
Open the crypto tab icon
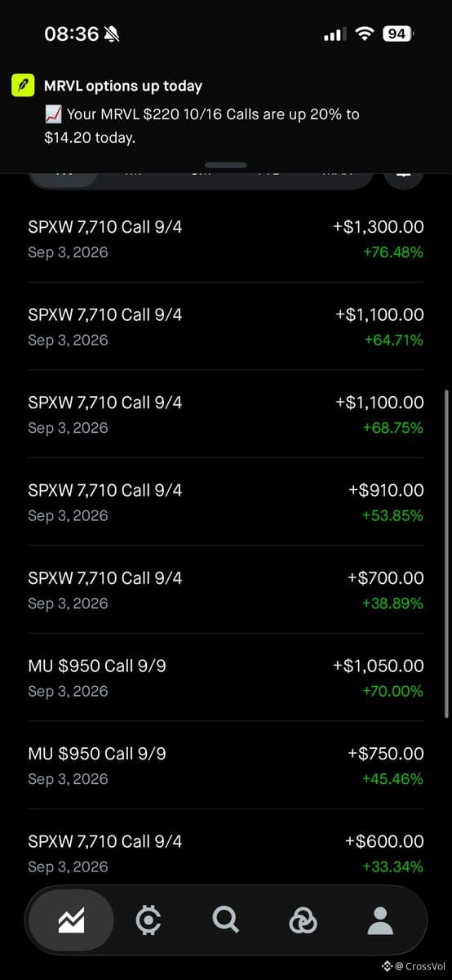(x=148, y=921)
